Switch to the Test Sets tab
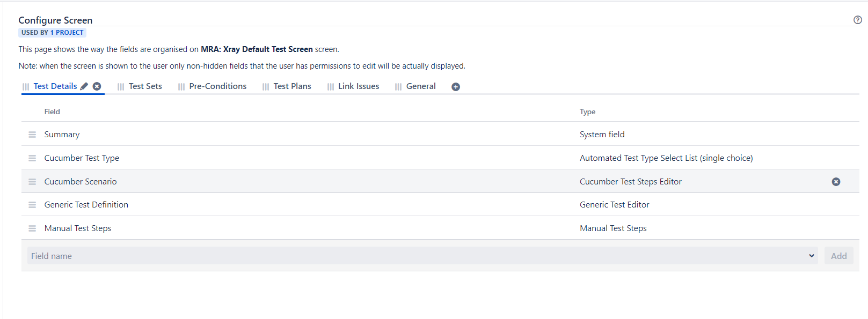The width and height of the screenshot is (868, 319). click(145, 86)
